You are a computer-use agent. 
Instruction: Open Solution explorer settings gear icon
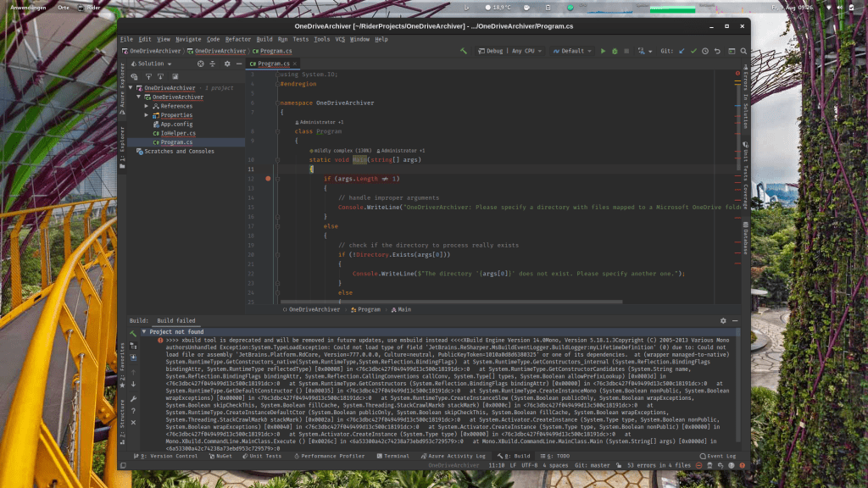coord(226,64)
